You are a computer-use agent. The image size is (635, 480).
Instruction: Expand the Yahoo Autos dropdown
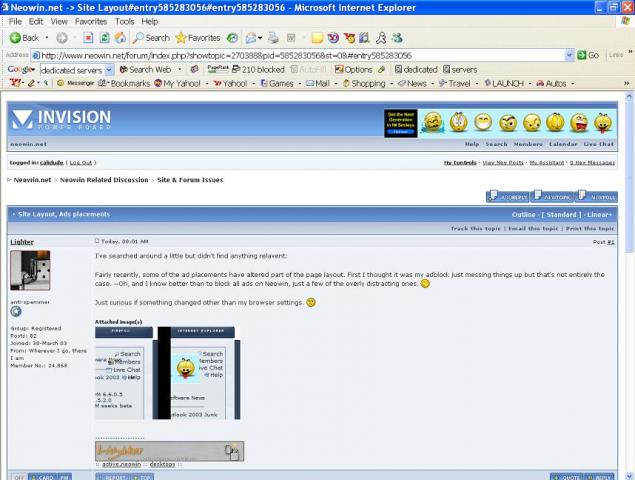pos(572,83)
